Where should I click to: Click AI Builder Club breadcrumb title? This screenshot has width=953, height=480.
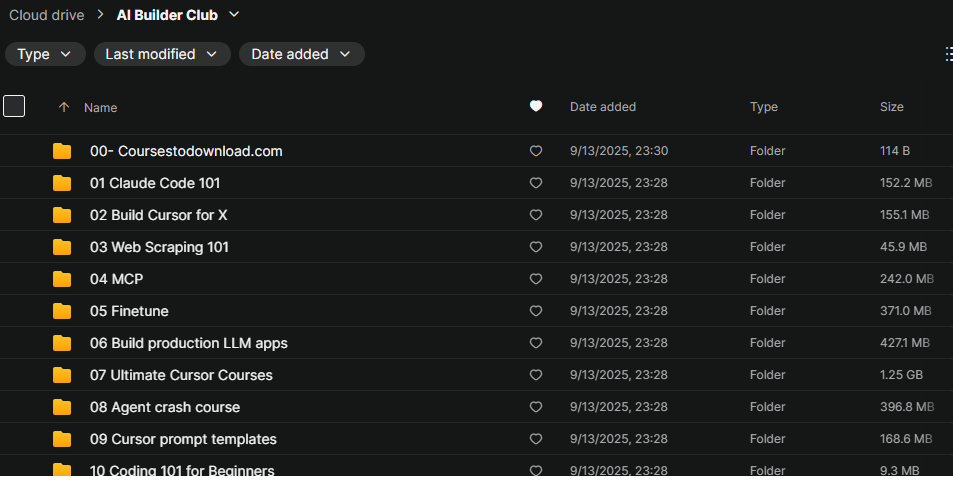pos(167,15)
